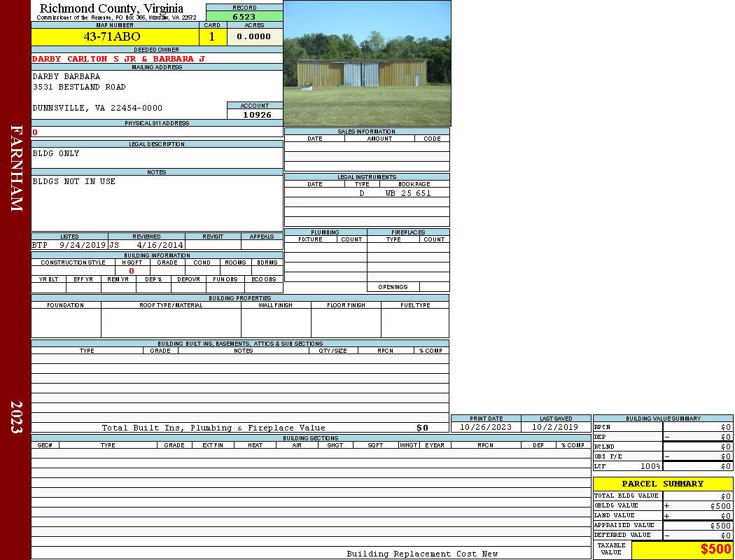Viewport: 735px width, 560px height.
Task: Select the red taxable value $500
Action: (x=715, y=549)
